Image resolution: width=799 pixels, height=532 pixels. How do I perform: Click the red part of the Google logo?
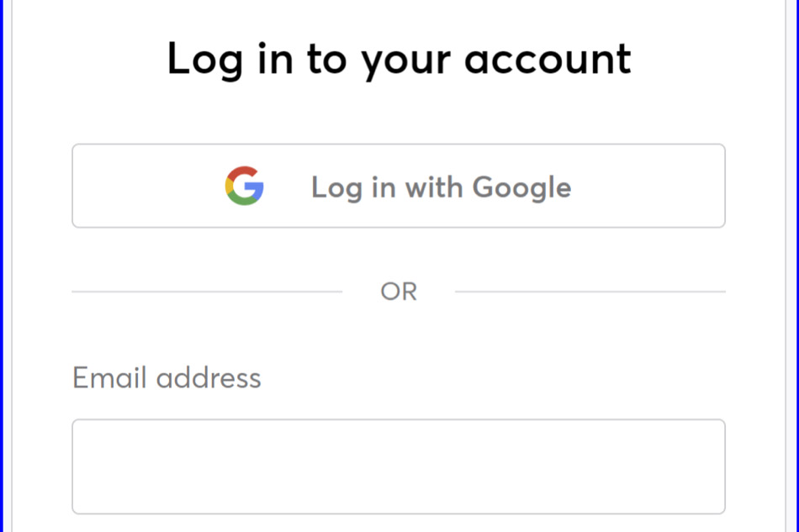coord(244,171)
